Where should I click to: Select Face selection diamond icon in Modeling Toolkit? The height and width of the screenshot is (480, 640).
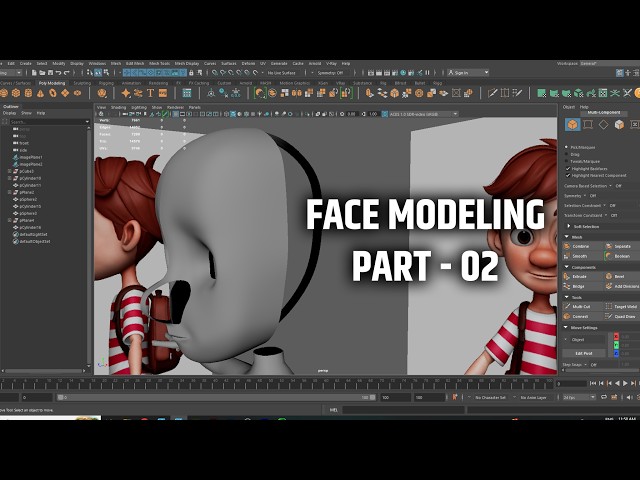pos(603,124)
